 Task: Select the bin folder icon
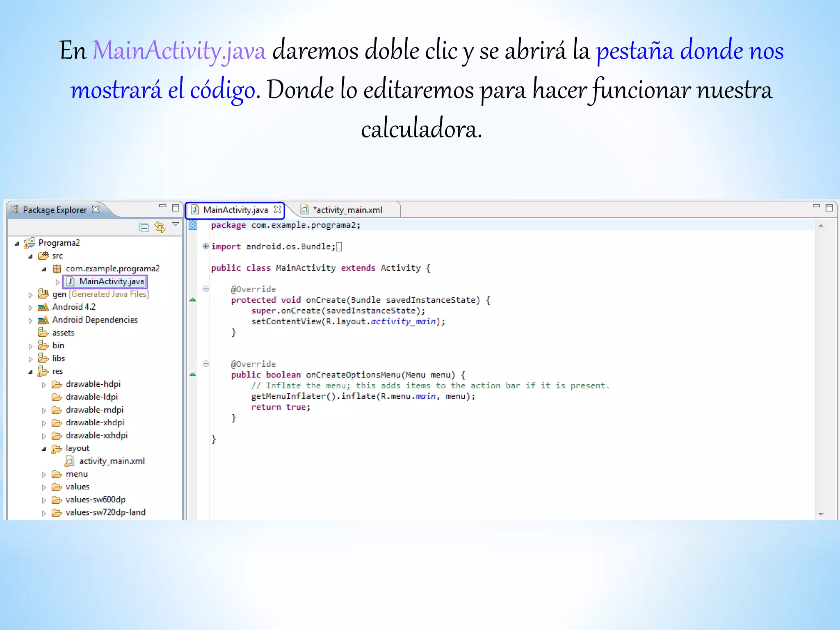click(x=43, y=345)
